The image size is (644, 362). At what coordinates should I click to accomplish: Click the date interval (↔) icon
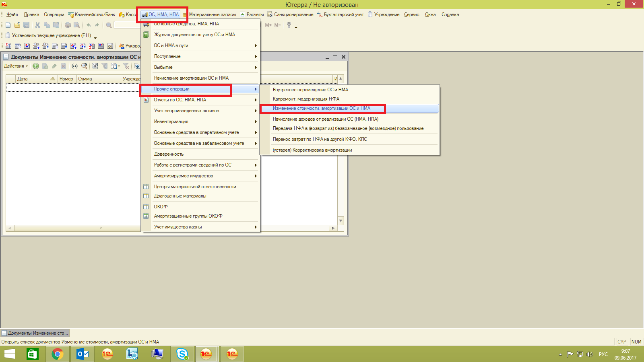point(74,66)
